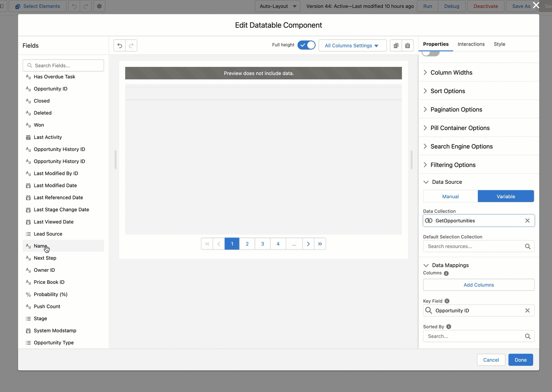Select Manual data source option
Viewport: 552px width, 392px height.
[450, 196]
